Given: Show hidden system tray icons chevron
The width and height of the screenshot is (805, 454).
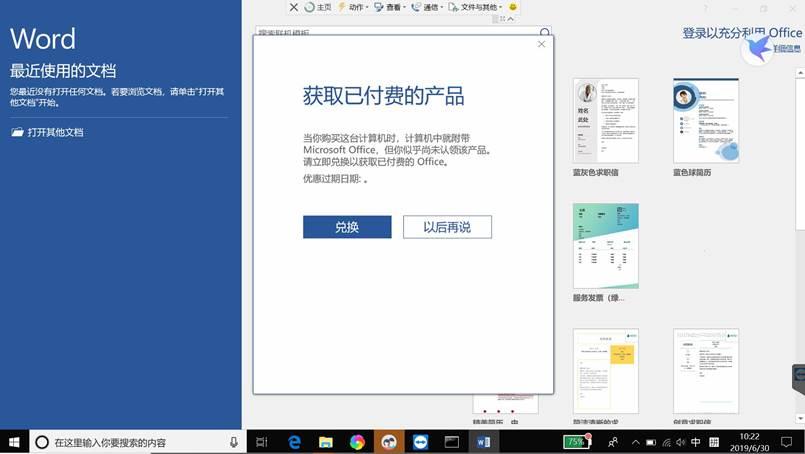Looking at the screenshot, I should tap(636, 442).
